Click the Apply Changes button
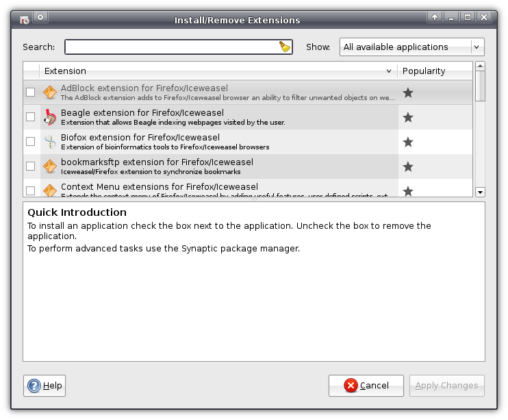 pyautogui.click(x=446, y=386)
